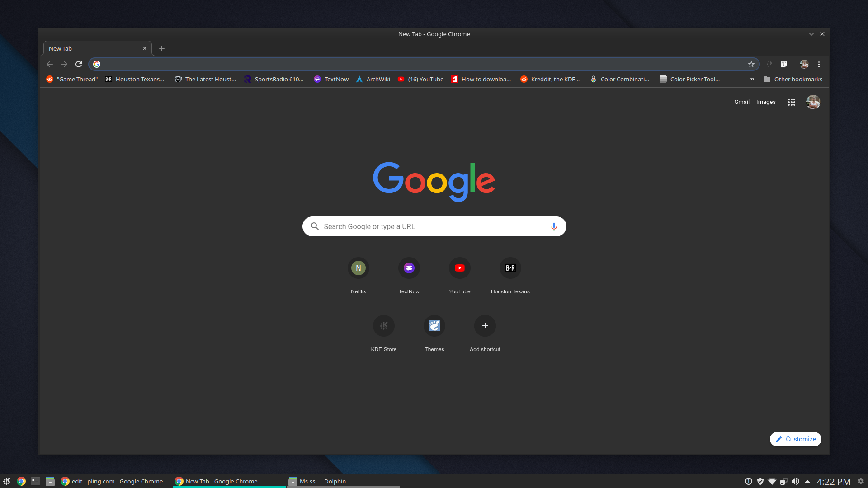
Task: Click into the Chrome address bar
Action: tap(425, 64)
